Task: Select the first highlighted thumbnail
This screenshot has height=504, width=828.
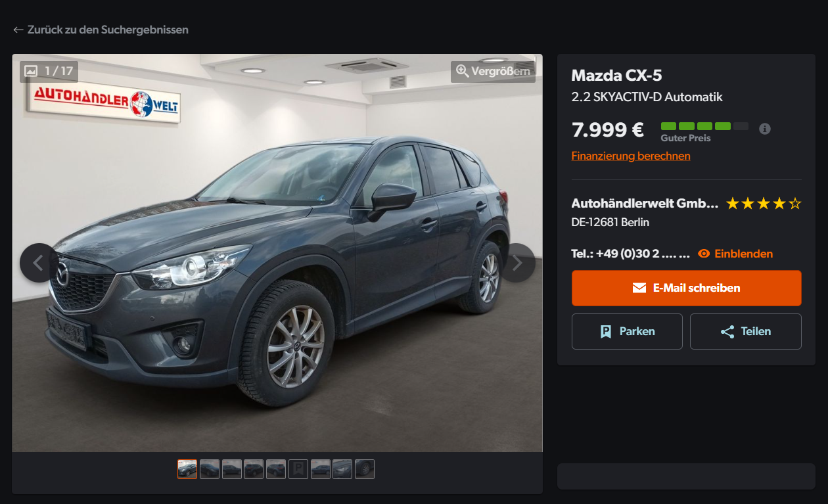Action: tap(187, 469)
